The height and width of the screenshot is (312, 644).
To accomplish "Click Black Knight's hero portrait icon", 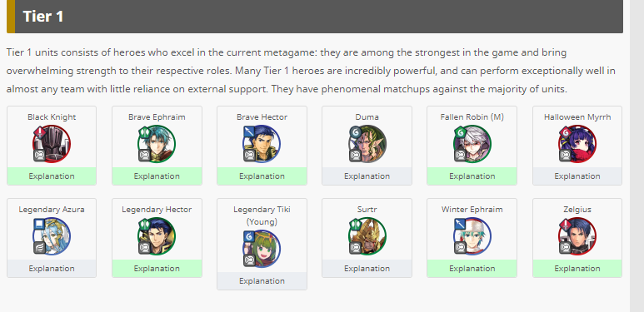I will coord(52,144).
